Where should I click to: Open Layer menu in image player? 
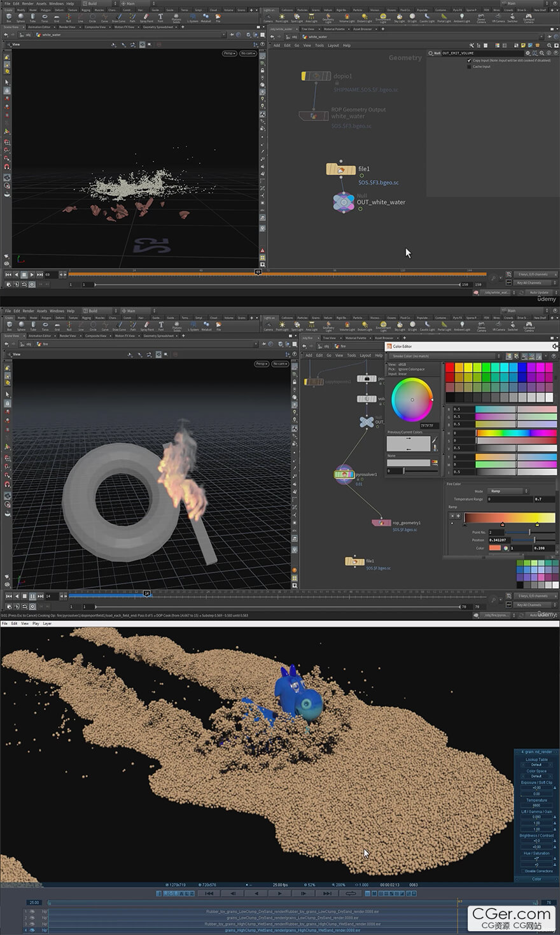pos(47,624)
